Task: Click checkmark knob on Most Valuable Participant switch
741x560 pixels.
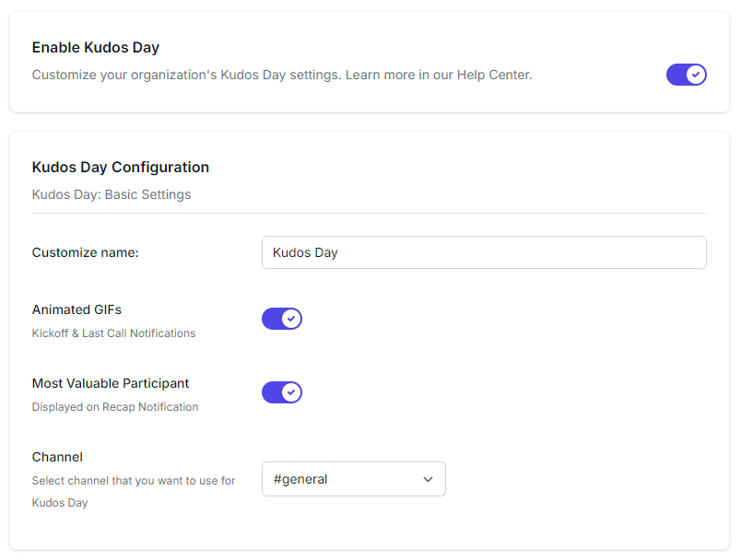Action: tap(291, 392)
